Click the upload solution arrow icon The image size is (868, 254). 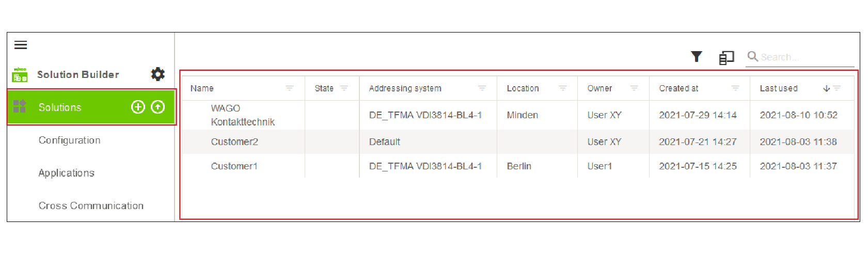[x=158, y=107]
